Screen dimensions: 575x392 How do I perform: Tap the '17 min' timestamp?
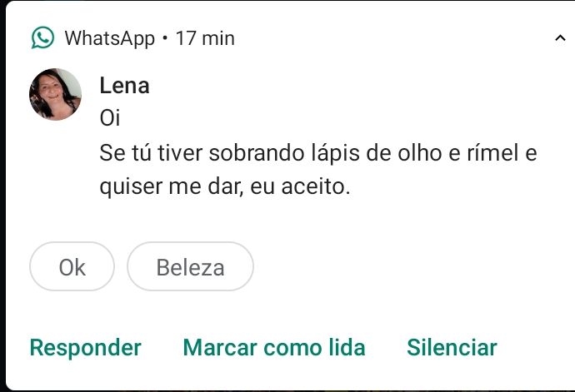(205, 38)
